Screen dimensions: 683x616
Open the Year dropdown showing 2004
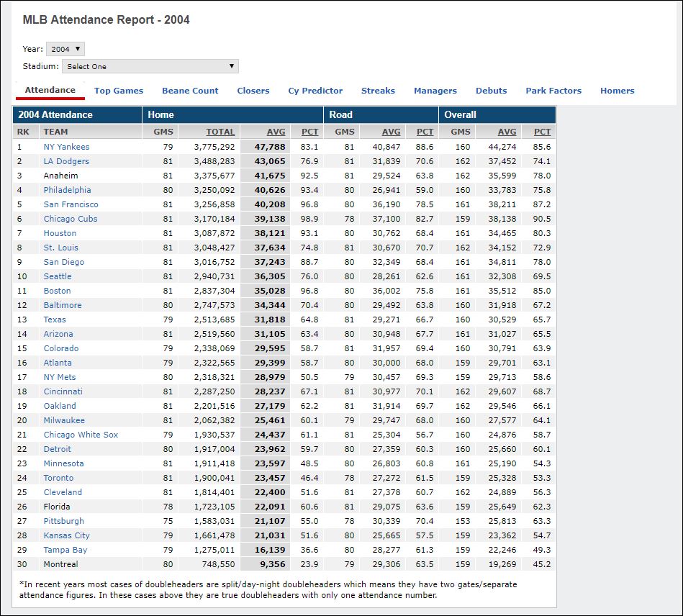(x=65, y=49)
